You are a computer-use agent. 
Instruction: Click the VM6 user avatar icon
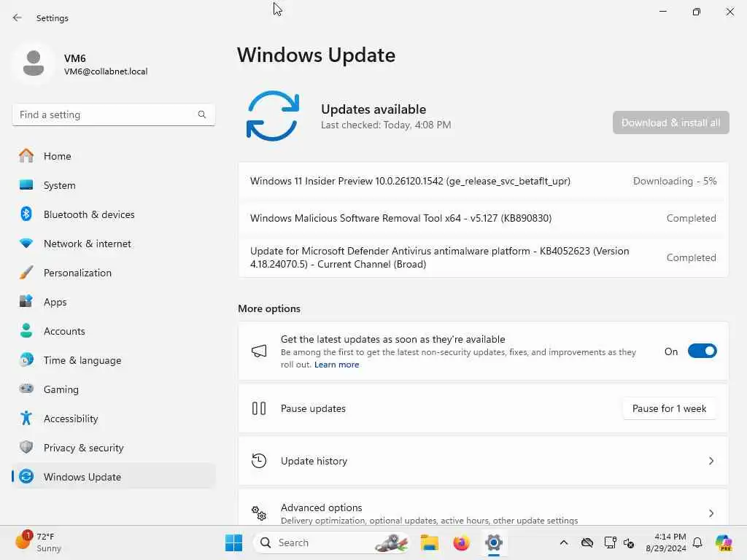tap(34, 63)
